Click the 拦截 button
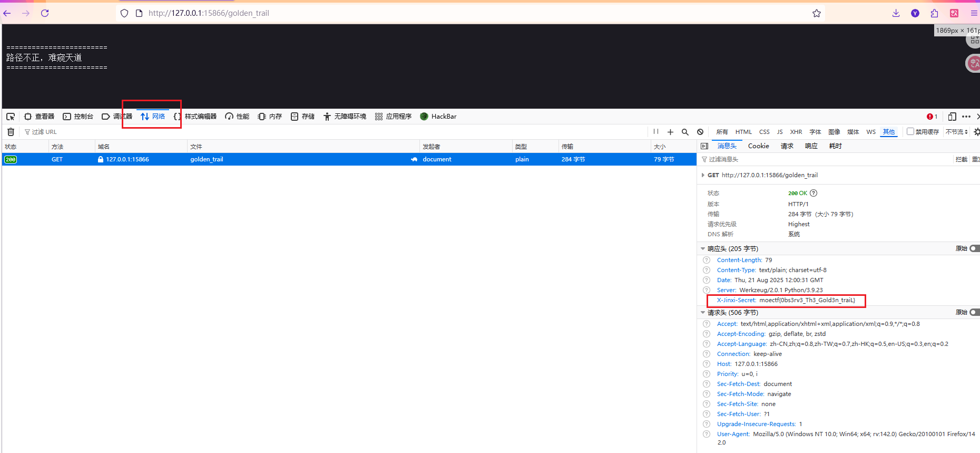Viewport: 980px width, 453px height. pyautogui.click(x=961, y=159)
